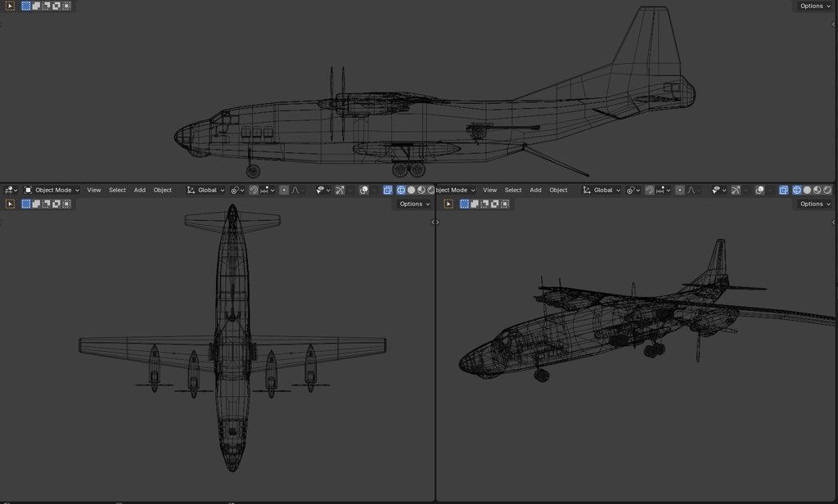Choose Extend selection mode in top viewport
Screen dimensions: 838x504
pyautogui.click(x=36, y=6)
